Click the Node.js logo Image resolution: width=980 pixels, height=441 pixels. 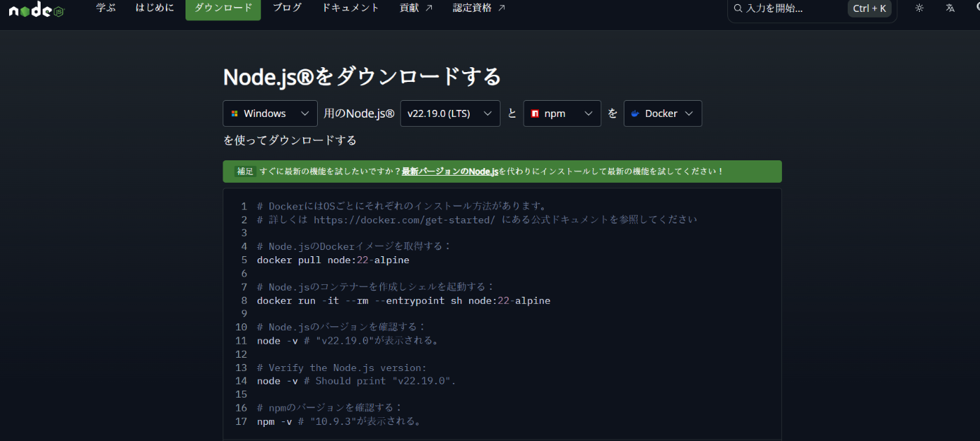(x=36, y=9)
